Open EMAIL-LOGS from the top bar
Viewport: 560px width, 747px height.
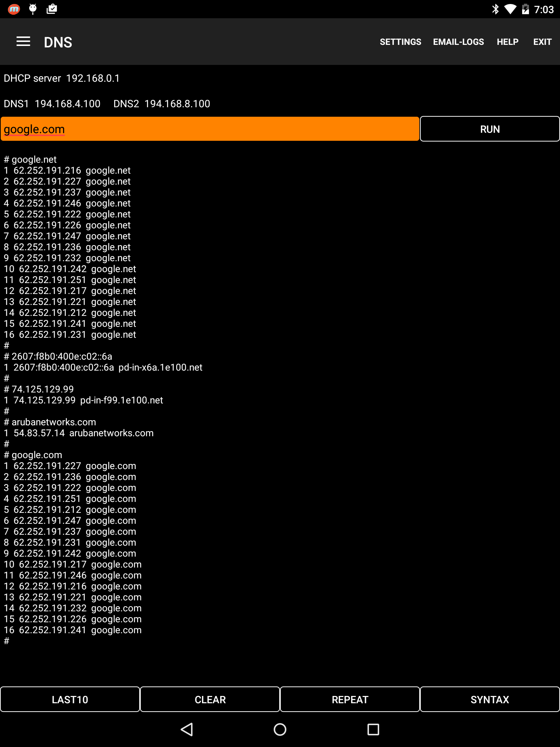[x=458, y=42]
